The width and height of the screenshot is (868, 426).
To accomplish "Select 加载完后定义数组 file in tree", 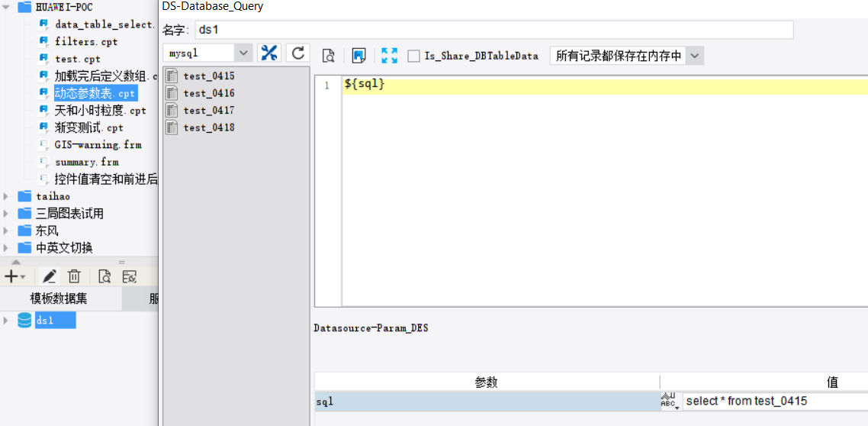I will (x=106, y=76).
